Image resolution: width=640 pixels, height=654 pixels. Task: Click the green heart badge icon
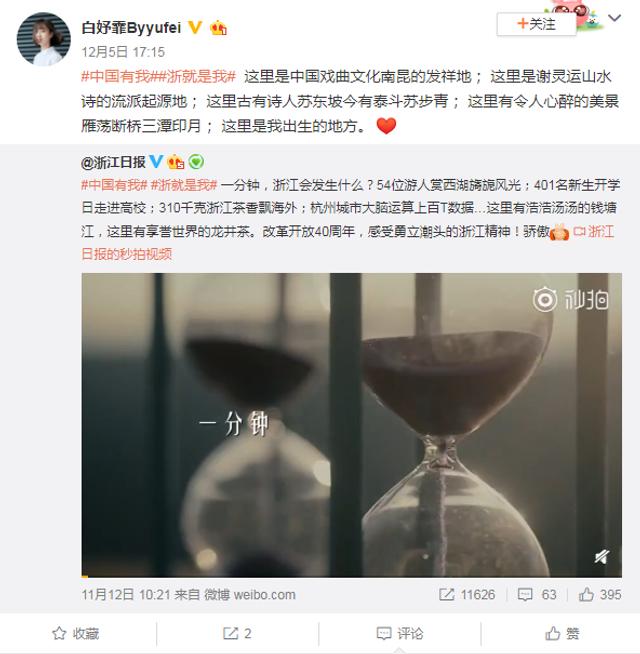(x=196, y=161)
